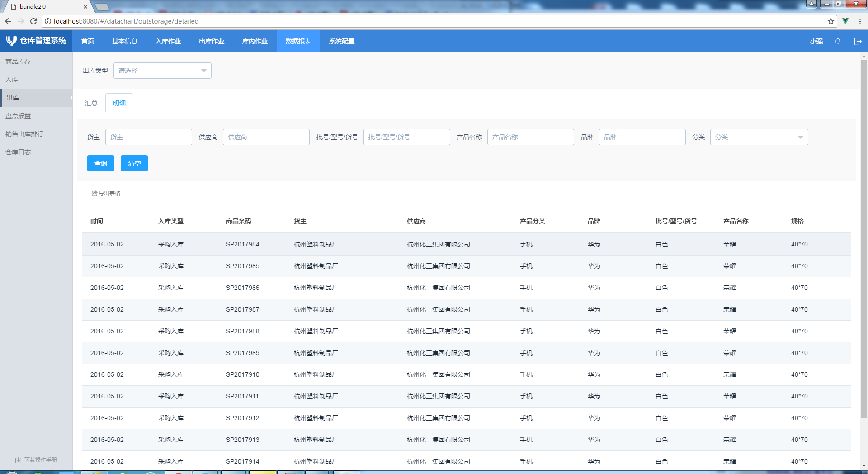Reload the page with browser refresh icon
Viewport: 868px width, 474px height.
(x=33, y=21)
